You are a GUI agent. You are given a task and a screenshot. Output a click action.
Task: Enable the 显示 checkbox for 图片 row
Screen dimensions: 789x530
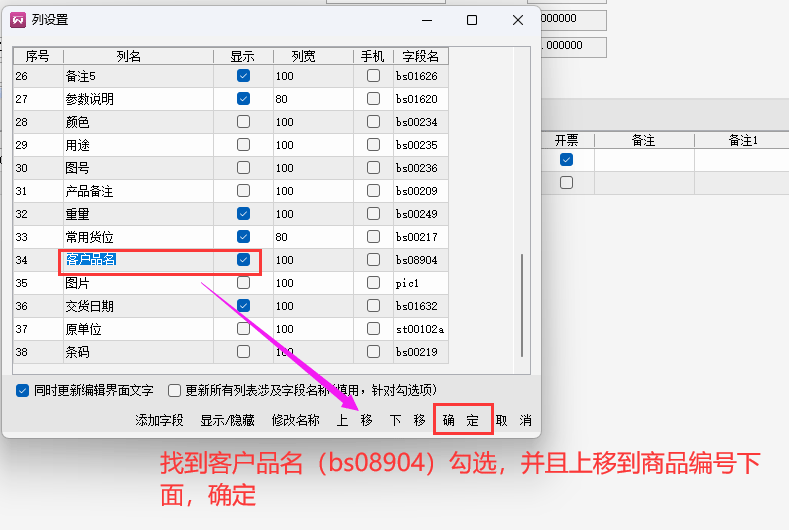(243, 283)
